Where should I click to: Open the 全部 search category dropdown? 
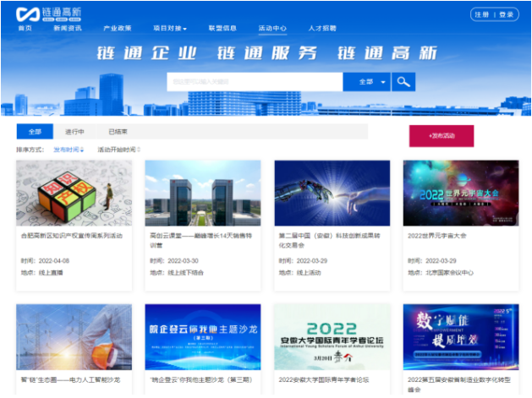pyautogui.click(x=367, y=82)
